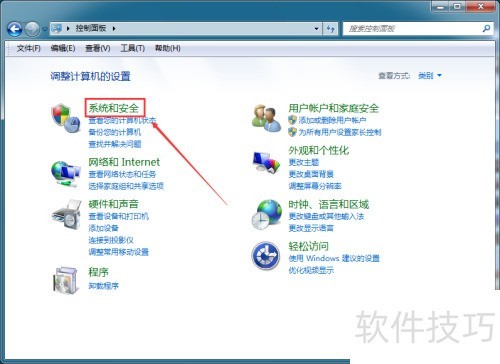Click the Appearance monitor and palette icon
This screenshot has width=500, height=364.
[x=266, y=162]
